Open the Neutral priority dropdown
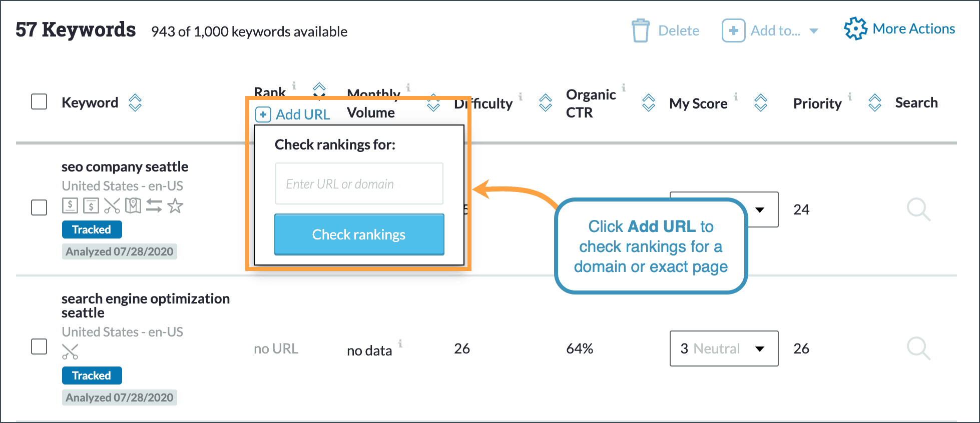The height and width of the screenshot is (423, 980). coord(723,348)
